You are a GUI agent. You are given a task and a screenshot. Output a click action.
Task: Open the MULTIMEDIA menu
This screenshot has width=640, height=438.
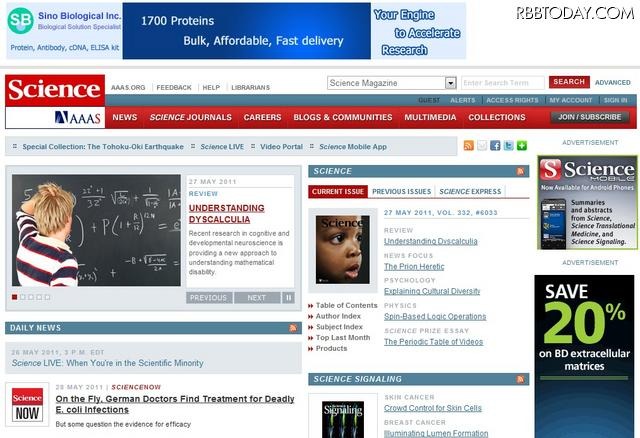click(430, 118)
